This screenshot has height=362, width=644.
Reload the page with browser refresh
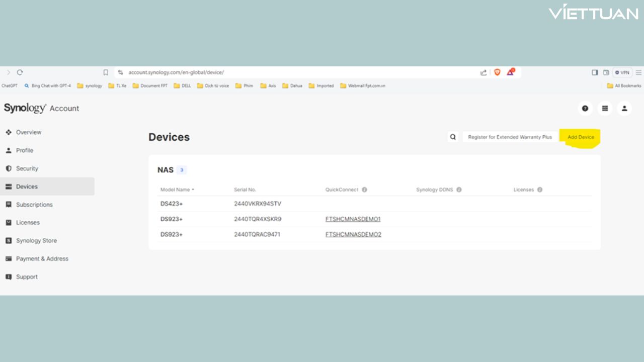click(x=20, y=72)
